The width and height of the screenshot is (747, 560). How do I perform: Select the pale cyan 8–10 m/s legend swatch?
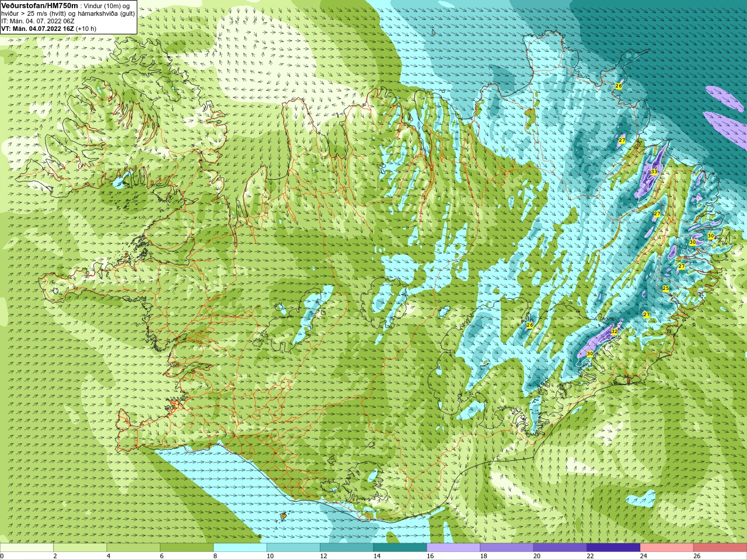click(240, 548)
